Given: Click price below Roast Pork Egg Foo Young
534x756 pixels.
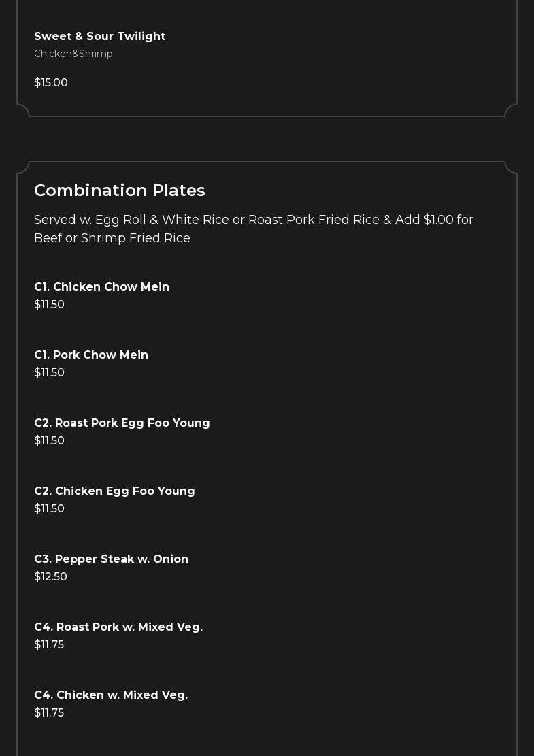Looking at the screenshot, I should 49,440.
